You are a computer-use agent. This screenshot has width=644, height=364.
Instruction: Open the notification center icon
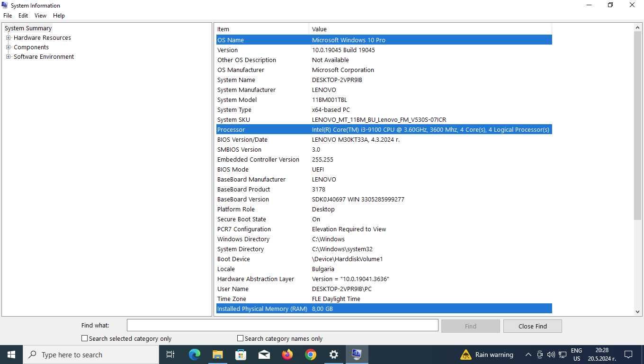[x=628, y=355]
